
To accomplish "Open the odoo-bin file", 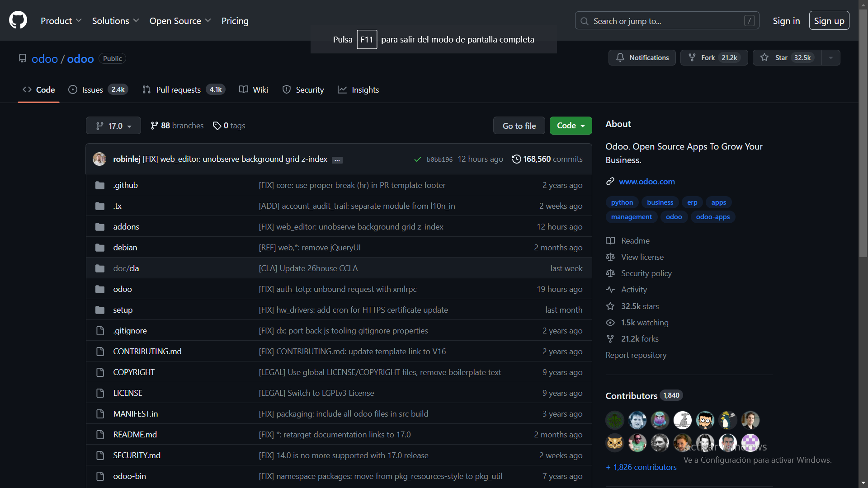I will (129, 476).
